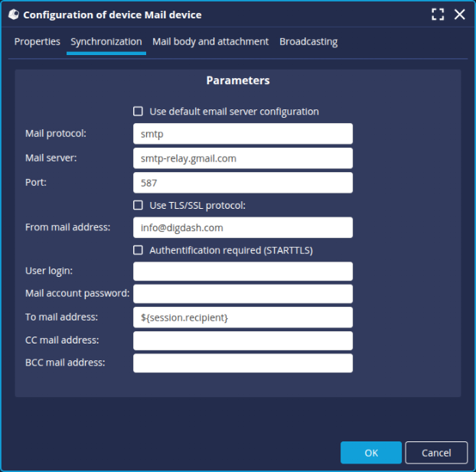
Task: Click into the Mail server field
Action: tap(243, 158)
